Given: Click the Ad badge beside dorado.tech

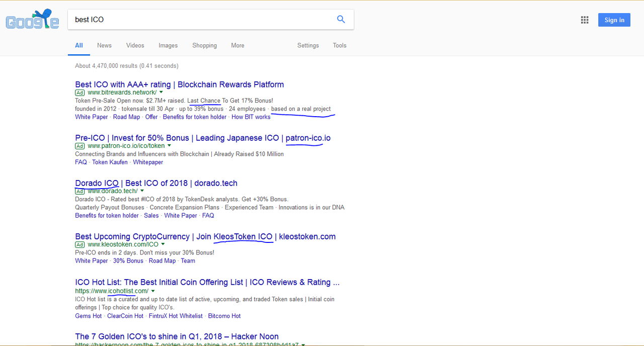Looking at the screenshot, I should click(x=79, y=191).
